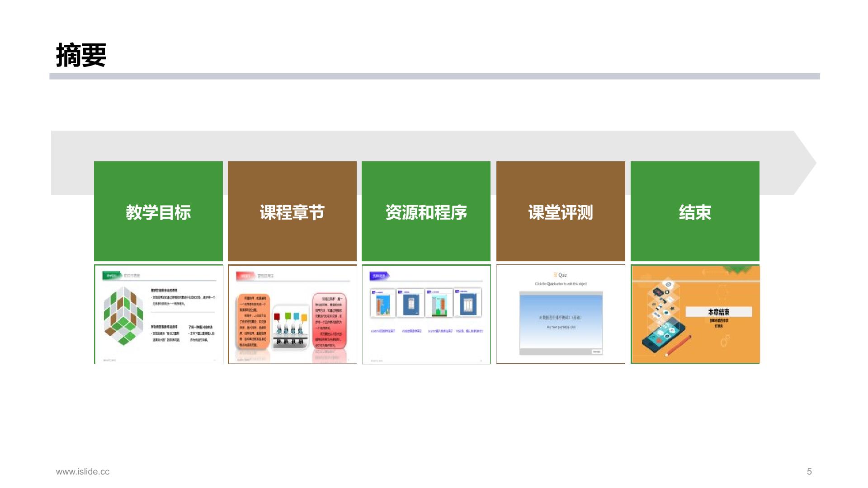This screenshot has width=868, height=488.
Task: Open thumbnail under 教学目标 with cube graphic
Action: tap(159, 314)
